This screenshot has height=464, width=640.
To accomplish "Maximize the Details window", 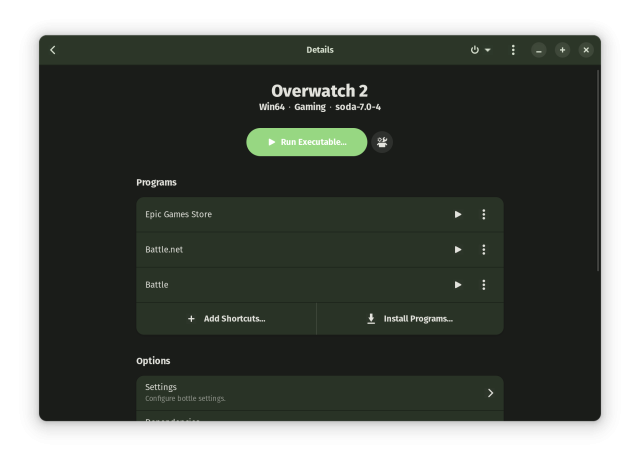I will [562, 50].
